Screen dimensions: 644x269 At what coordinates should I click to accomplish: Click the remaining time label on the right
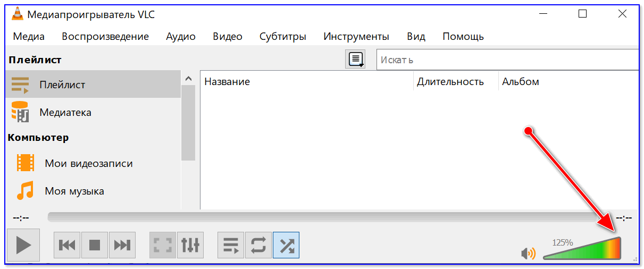click(624, 217)
